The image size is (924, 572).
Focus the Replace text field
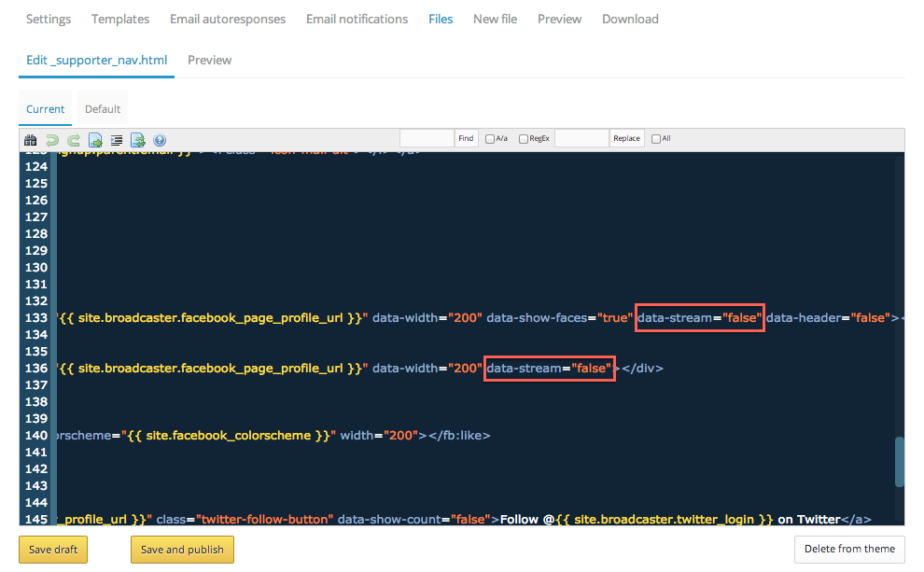point(581,138)
